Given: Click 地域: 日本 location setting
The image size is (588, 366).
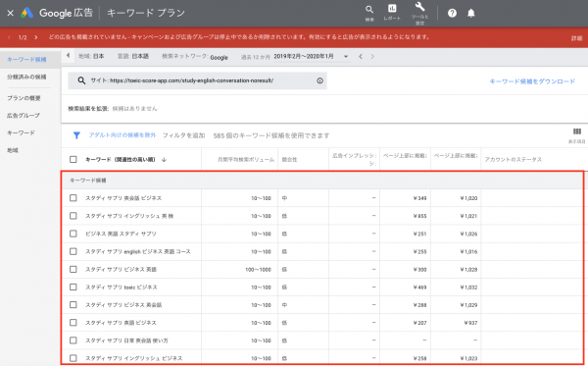Looking at the screenshot, I should pyautogui.click(x=91, y=56).
